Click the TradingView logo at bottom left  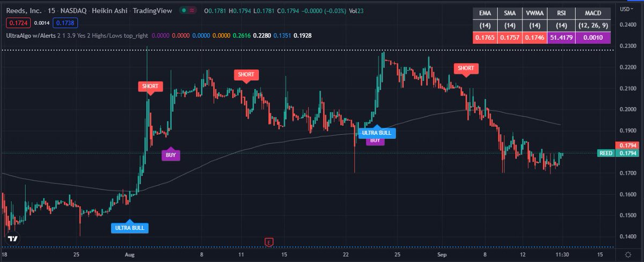pos(14,238)
